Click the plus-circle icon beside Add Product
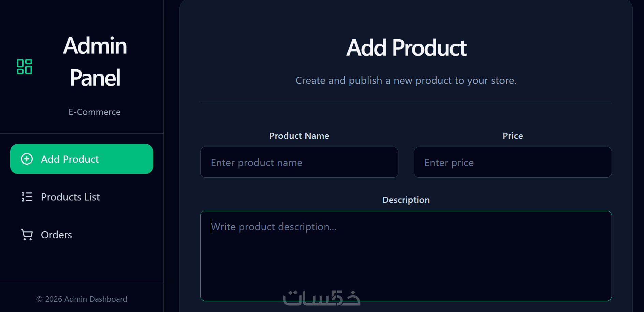The width and height of the screenshot is (644, 312). click(x=27, y=159)
